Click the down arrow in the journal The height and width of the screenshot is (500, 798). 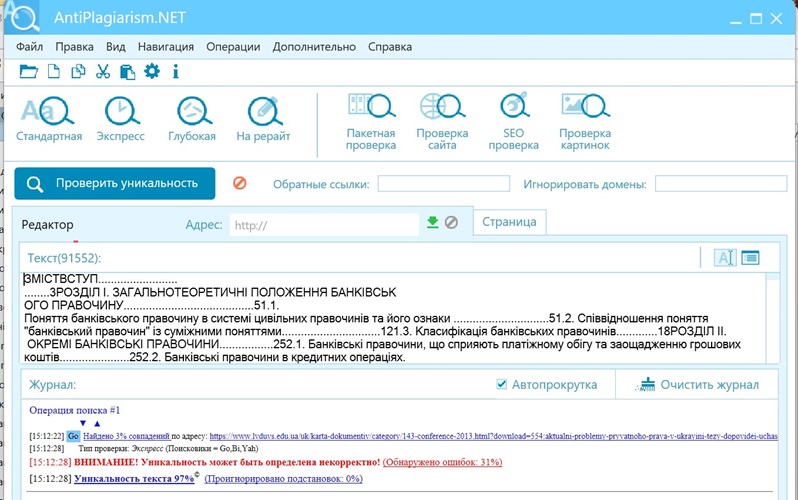83,424
